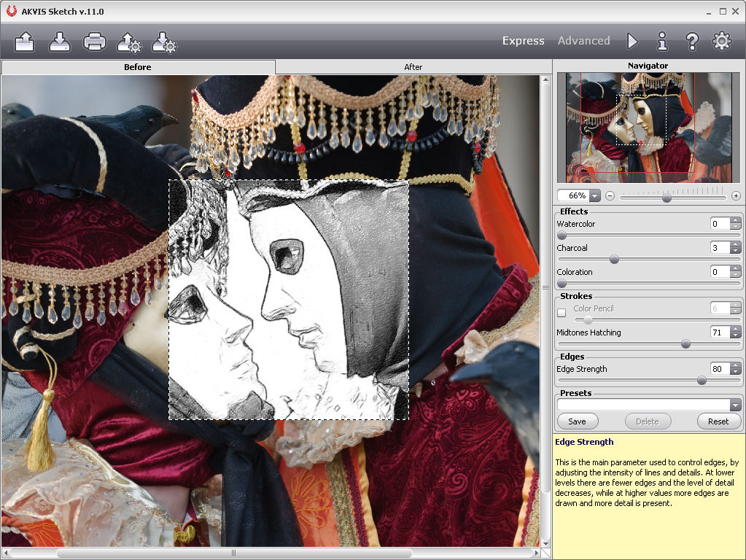
Task: Expand the Presets dropdown list
Action: (734, 405)
